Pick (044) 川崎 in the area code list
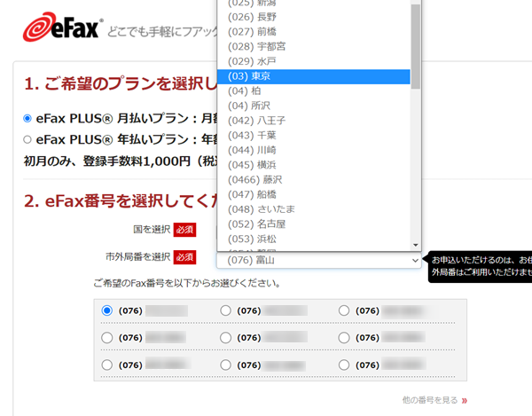The image size is (532, 416). (x=314, y=150)
